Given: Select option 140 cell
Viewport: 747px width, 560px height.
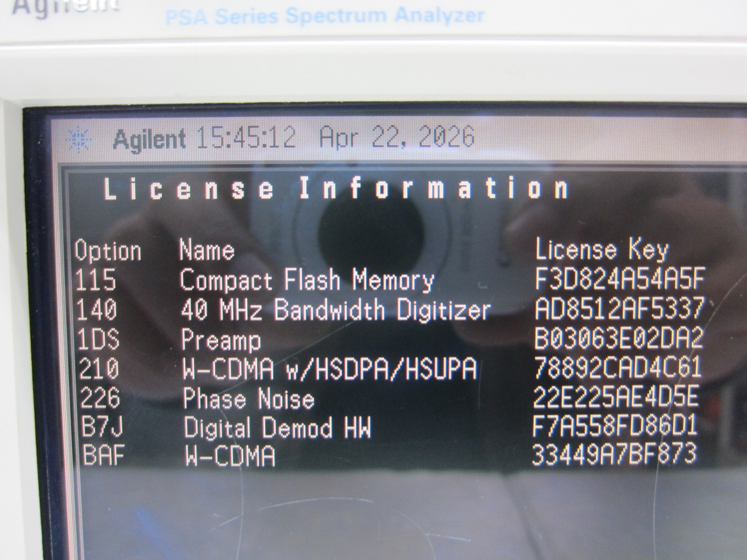Looking at the screenshot, I should point(97,309).
